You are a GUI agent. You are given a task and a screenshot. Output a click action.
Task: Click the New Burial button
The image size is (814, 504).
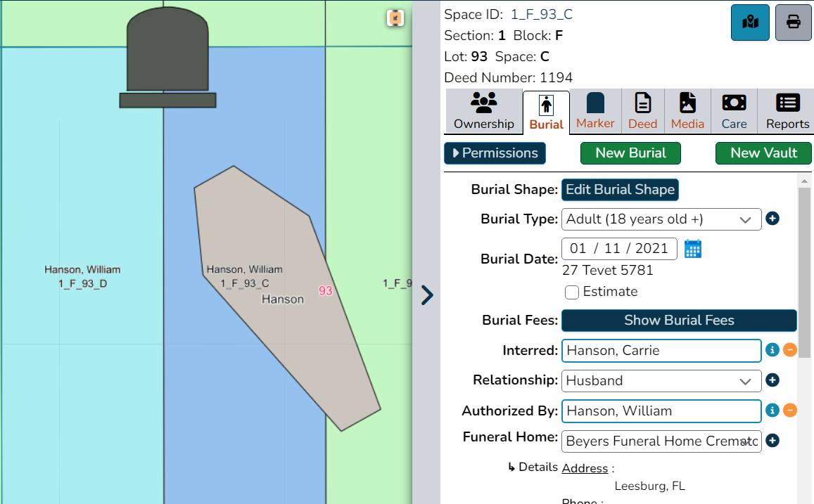point(630,153)
